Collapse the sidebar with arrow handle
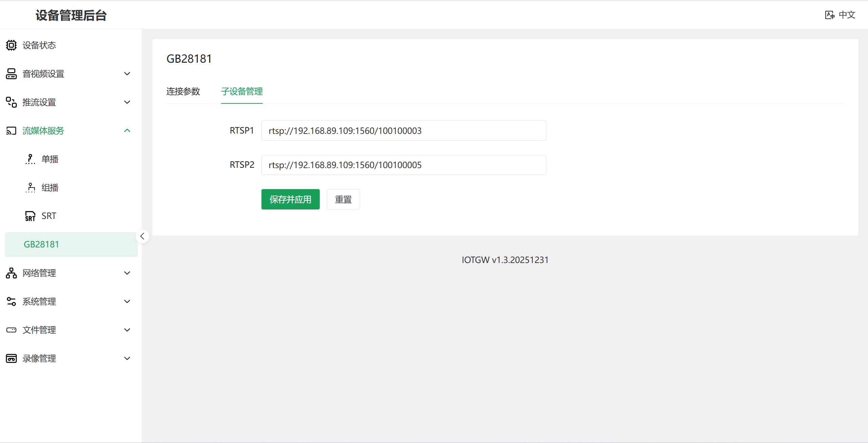The width and height of the screenshot is (868, 443). (x=142, y=236)
